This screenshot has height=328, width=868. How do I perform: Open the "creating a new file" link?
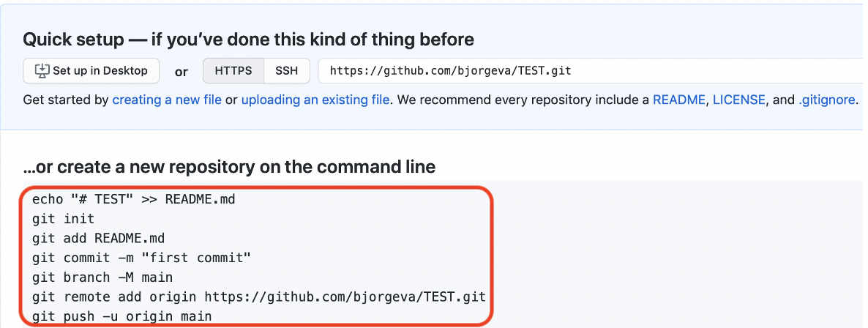coord(167,100)
